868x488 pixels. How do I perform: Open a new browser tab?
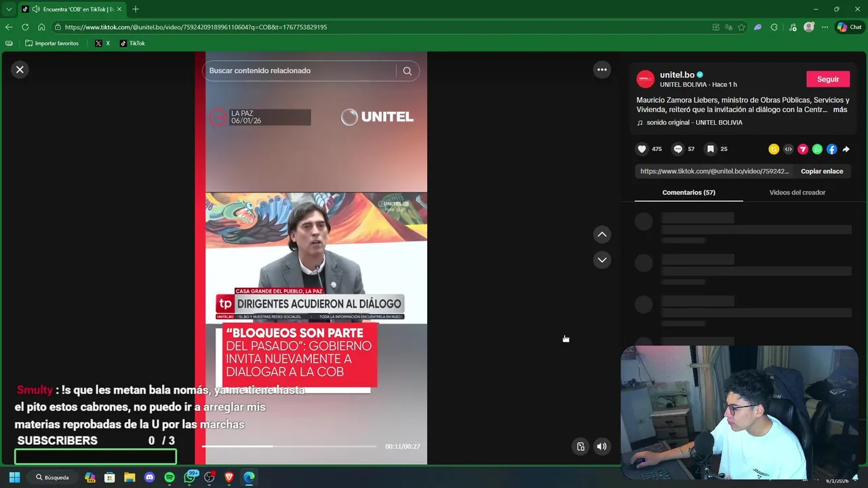tap(136, 9)
